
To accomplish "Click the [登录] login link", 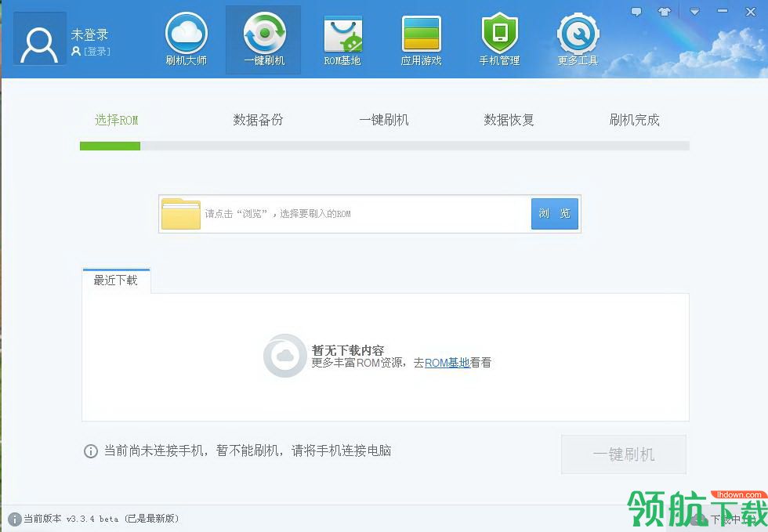I will tap(97, 52).
